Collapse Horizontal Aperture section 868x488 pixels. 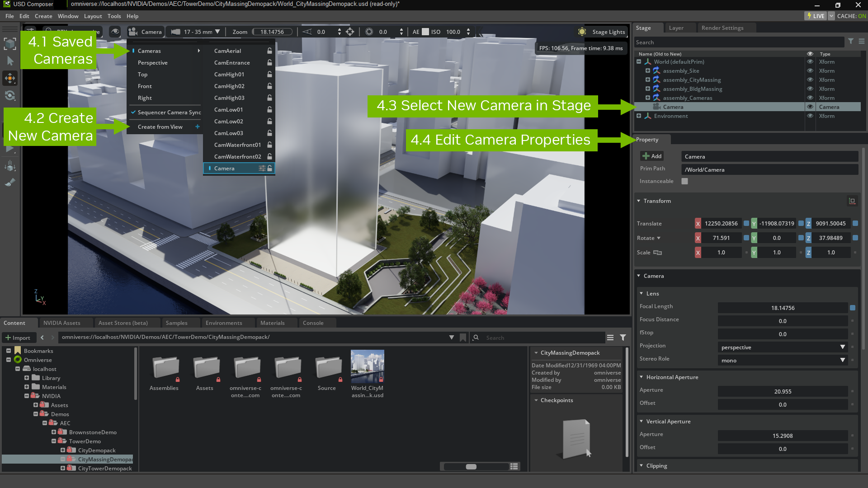coord(642,377)
